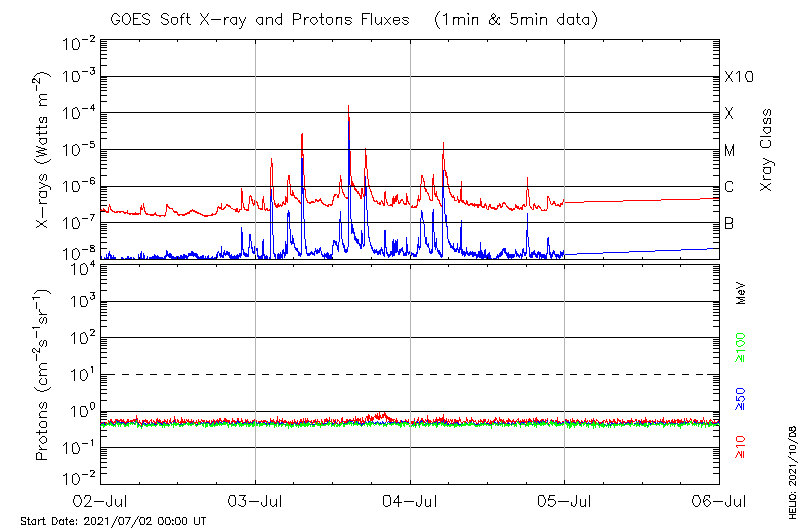Click the tallest X-class flare peak
The height and width of the screenshot is (530, 800).
348,108
